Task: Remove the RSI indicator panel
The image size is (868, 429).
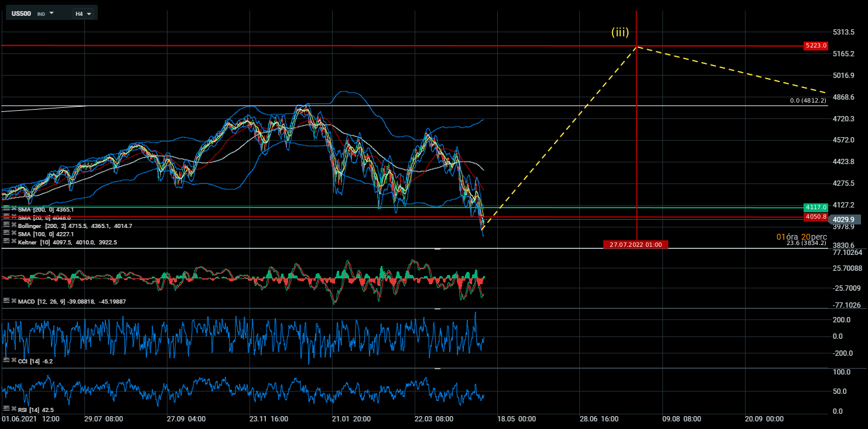Action: coord(14,408)
